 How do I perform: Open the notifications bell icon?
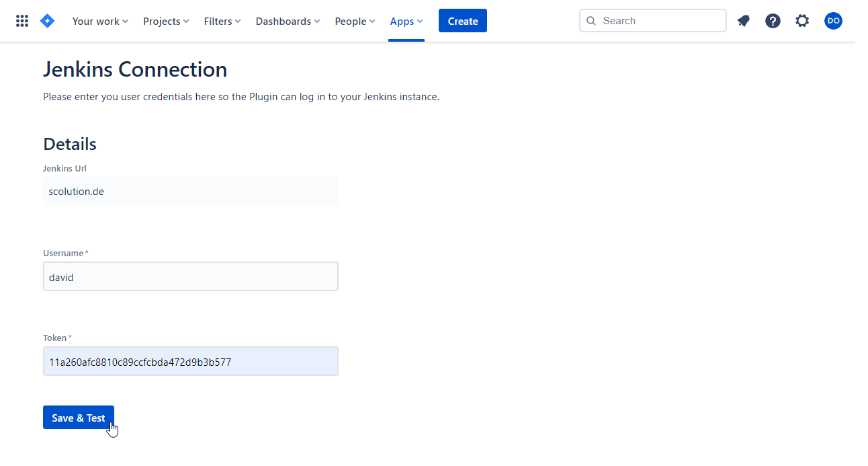pyautogui.click(x=743, y=21)
